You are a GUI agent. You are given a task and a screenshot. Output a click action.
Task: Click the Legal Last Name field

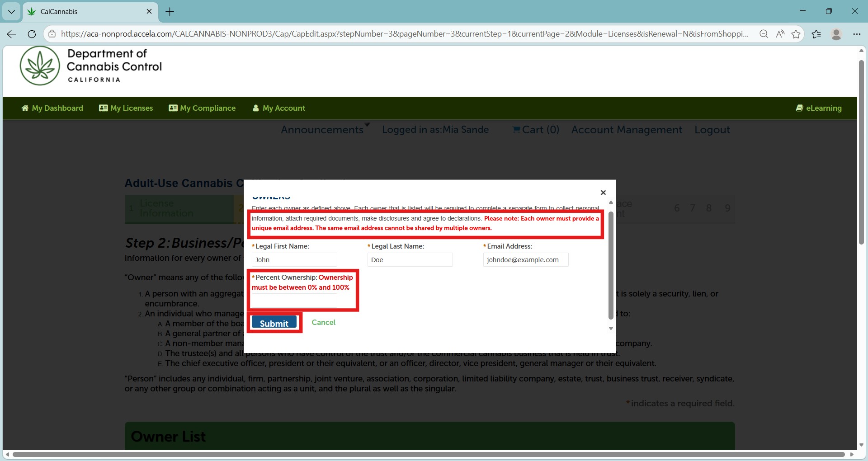pyautogui.click(x=410, y=259)
